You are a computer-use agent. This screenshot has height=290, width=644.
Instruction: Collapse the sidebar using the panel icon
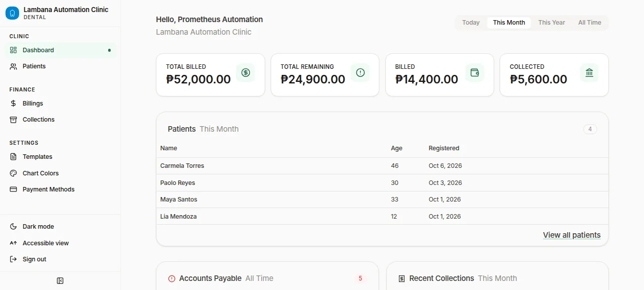[60, 281]
